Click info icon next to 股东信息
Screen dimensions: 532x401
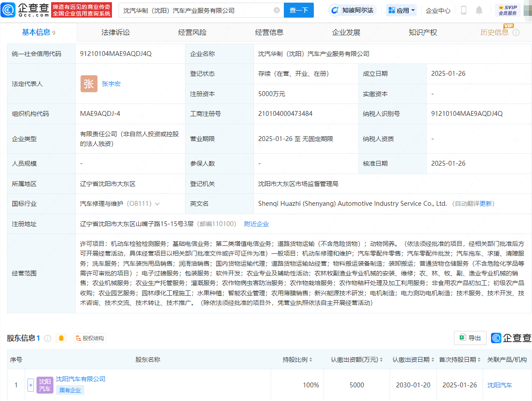48,338
